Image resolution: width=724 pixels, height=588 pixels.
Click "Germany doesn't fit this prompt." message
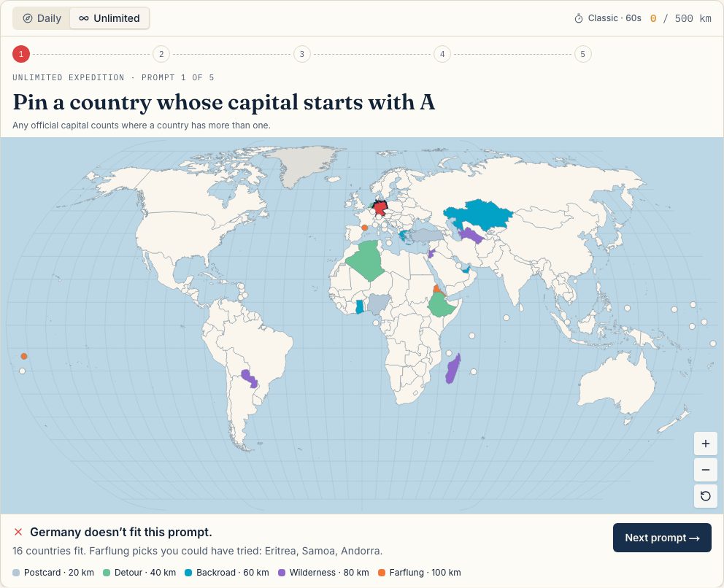(x=121, y=532)
